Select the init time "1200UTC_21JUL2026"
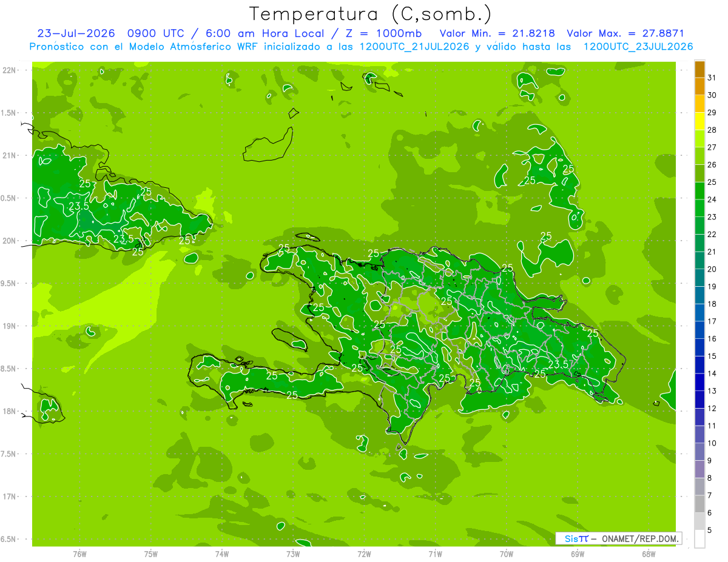Image resolution: width=728 pixels, height=562 pixels. click(414, 47)
